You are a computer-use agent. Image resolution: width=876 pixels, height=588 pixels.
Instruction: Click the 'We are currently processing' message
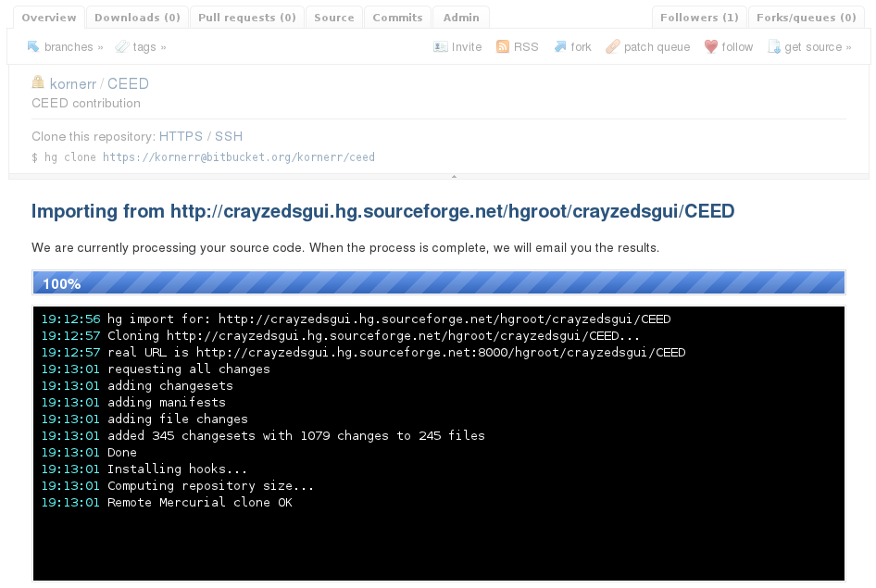point(345,247)
